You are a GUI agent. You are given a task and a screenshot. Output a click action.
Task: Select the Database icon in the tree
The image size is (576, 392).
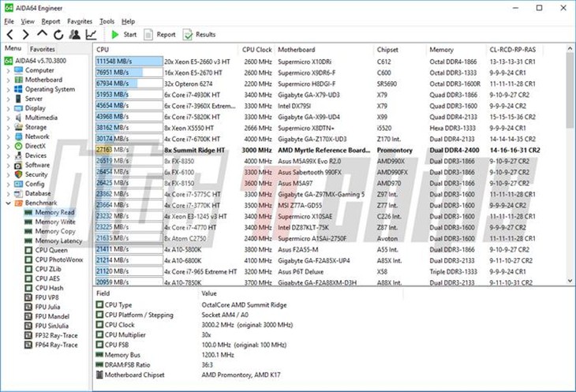pyautogui.click(x=19, y=193)
